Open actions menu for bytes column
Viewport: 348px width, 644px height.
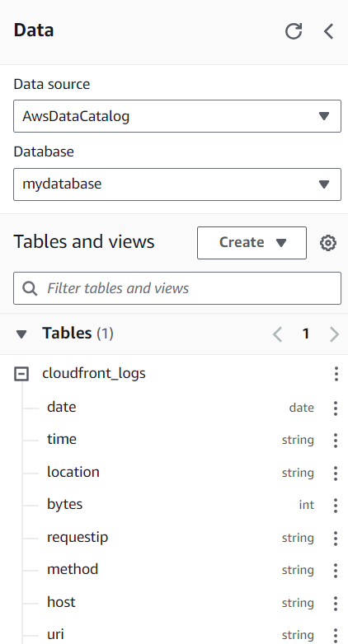pyautogui.click(x=336, y=505)
